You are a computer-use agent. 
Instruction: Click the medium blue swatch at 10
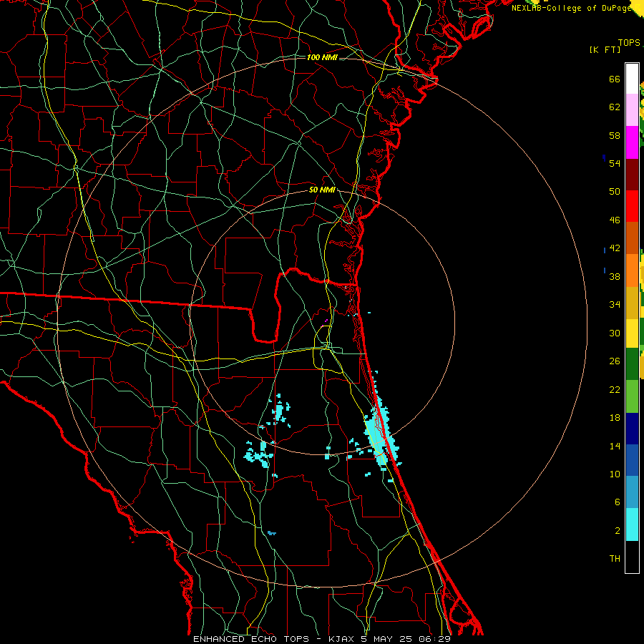(x=632, y=460)
